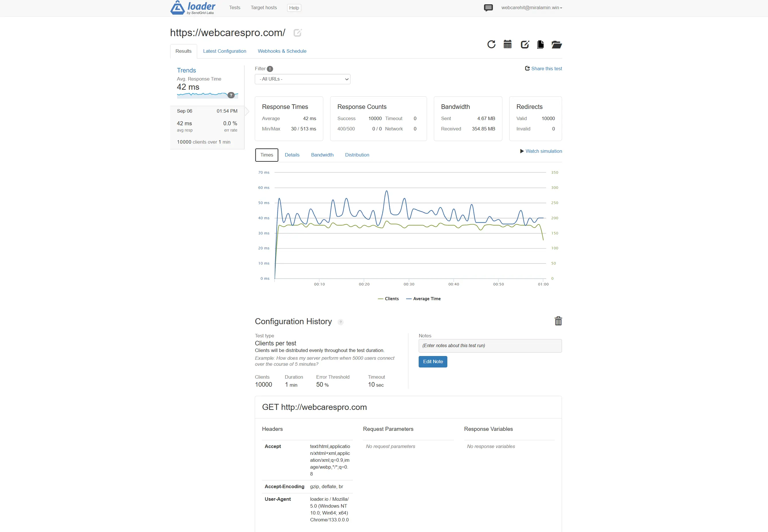Start Watch simulation playback

[541, 151]
